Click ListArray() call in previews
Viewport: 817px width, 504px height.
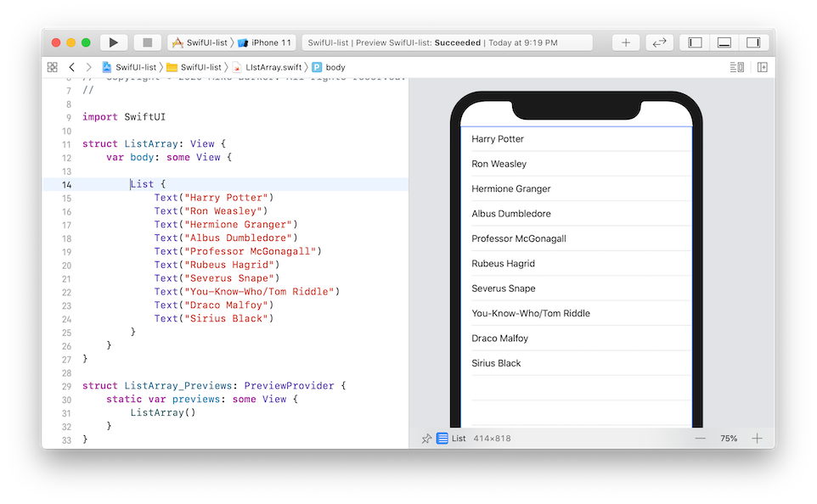click(x=162, y=412)
